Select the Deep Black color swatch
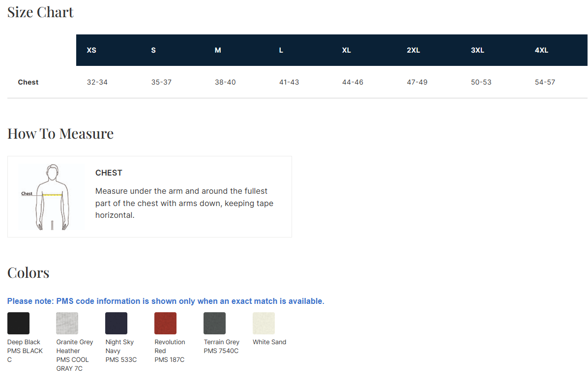The height and width of the screenshot is (386, 588). [18, 323]
